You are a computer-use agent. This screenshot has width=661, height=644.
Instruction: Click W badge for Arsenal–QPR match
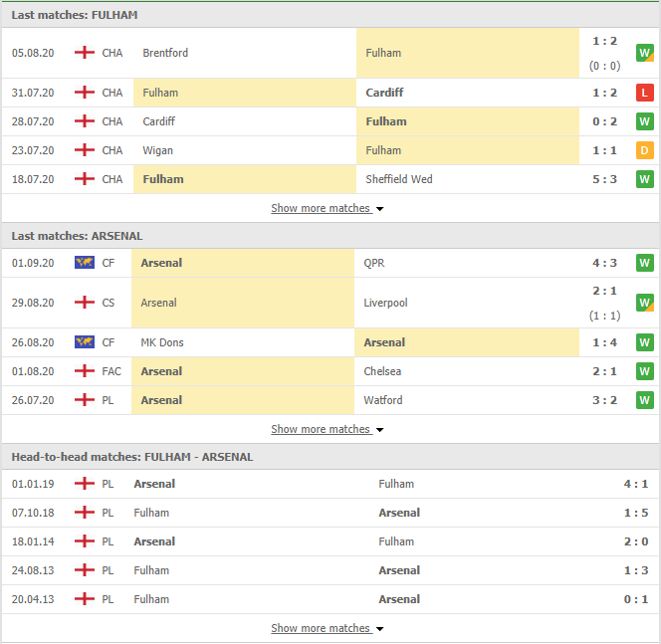(x=644, y=263)
